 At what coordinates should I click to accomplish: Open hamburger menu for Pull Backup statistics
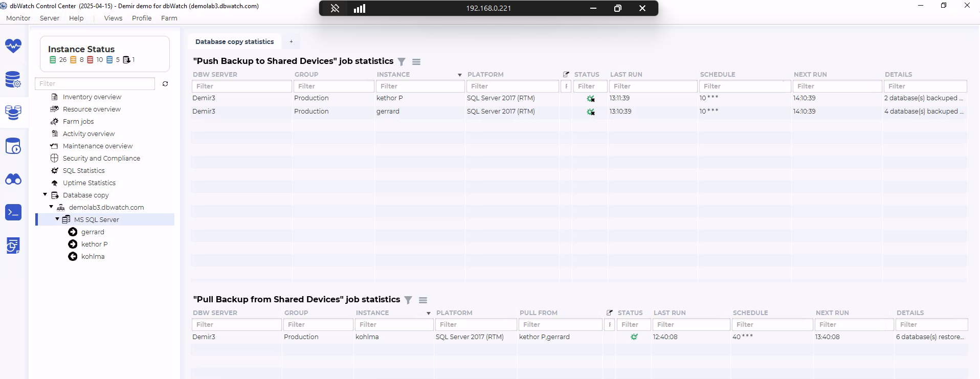(423, 300)
